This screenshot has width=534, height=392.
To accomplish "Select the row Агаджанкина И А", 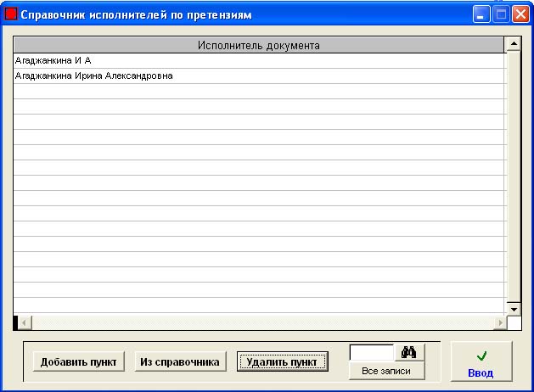I will point(260,60).
